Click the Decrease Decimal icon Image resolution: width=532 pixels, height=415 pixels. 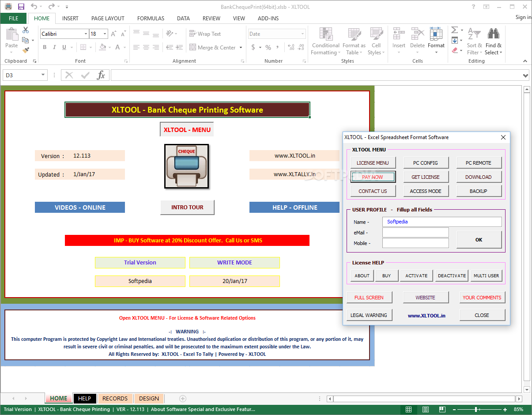pos(302,47)
